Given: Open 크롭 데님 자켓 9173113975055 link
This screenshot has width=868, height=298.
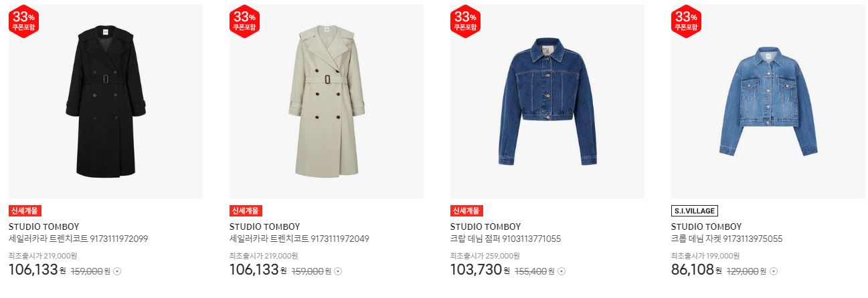Looking at the screenshot, I should (x=727, y=239).
